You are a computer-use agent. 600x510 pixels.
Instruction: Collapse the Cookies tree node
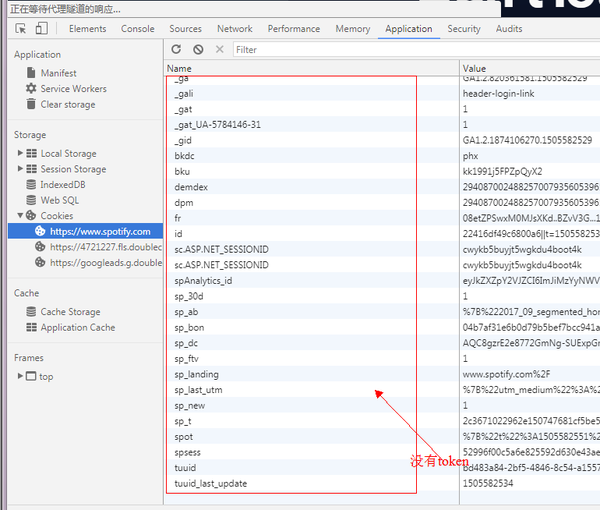pos(20,216)
